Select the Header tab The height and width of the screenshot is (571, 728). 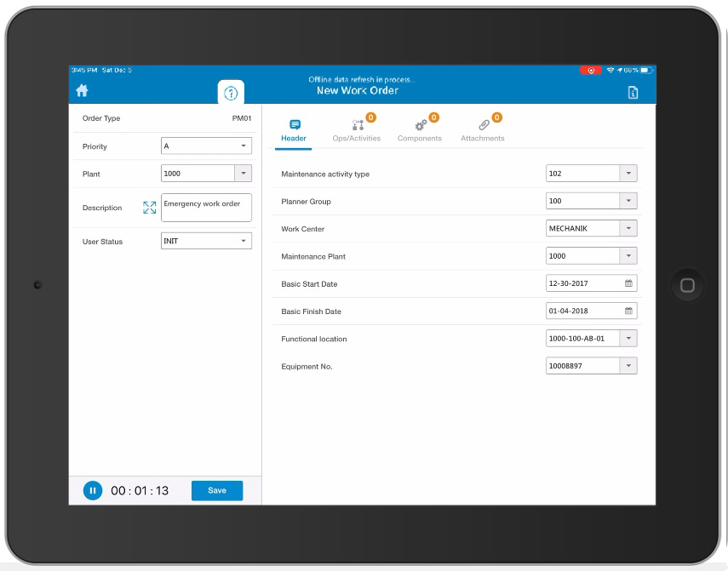coord(294,130)
